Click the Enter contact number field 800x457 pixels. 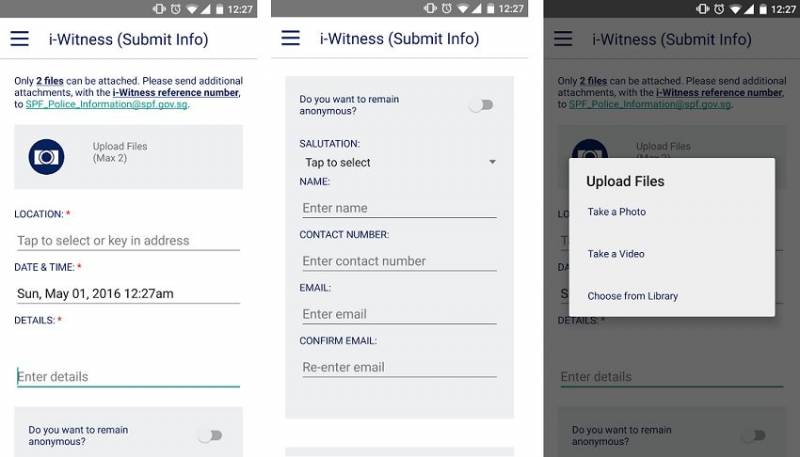tap(398, 261)
